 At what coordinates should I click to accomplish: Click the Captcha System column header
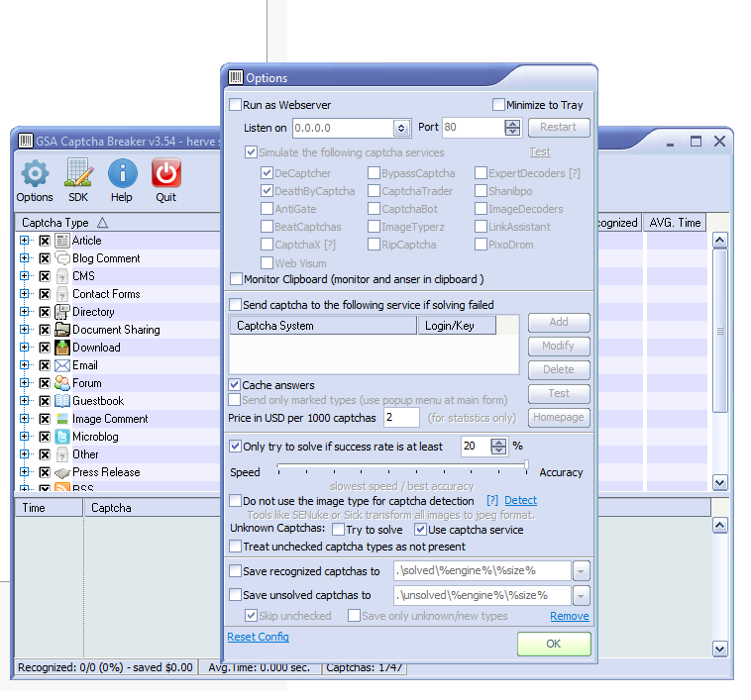pyautogui.click(x=323, y=326)
